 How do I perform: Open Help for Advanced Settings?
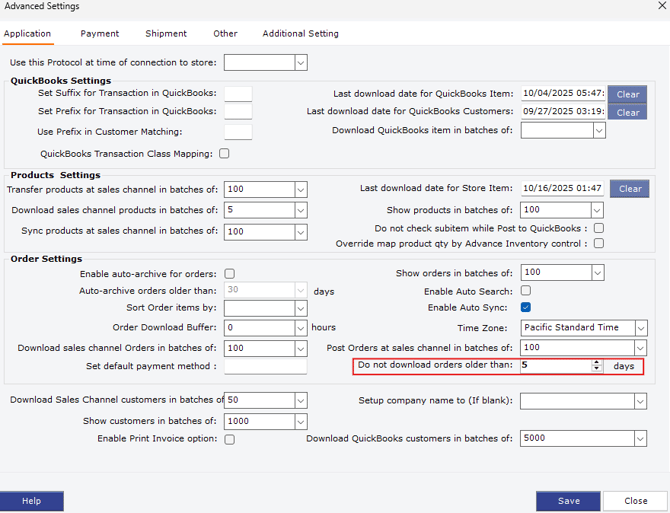(32, 501)
